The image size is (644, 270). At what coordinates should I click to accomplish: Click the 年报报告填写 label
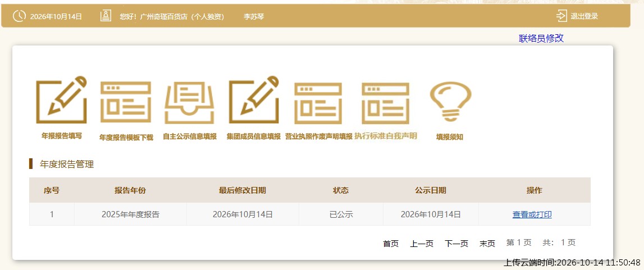tap(62, 136)
